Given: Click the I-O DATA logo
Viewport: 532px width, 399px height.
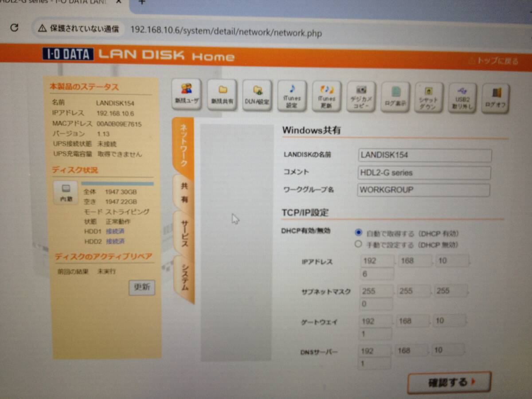Looking at the screenshot, I should point(68,54).
